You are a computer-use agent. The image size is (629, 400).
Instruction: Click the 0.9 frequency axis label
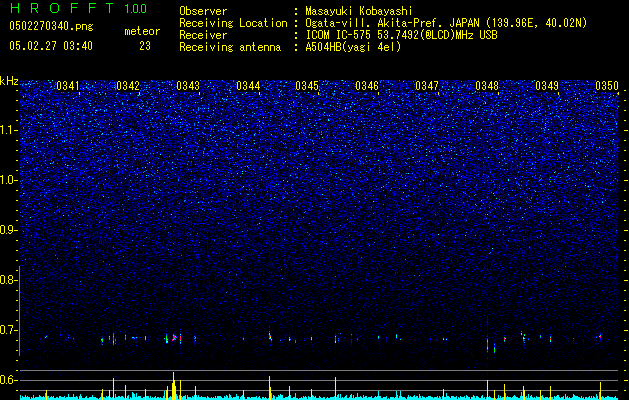tap(8, 230)
